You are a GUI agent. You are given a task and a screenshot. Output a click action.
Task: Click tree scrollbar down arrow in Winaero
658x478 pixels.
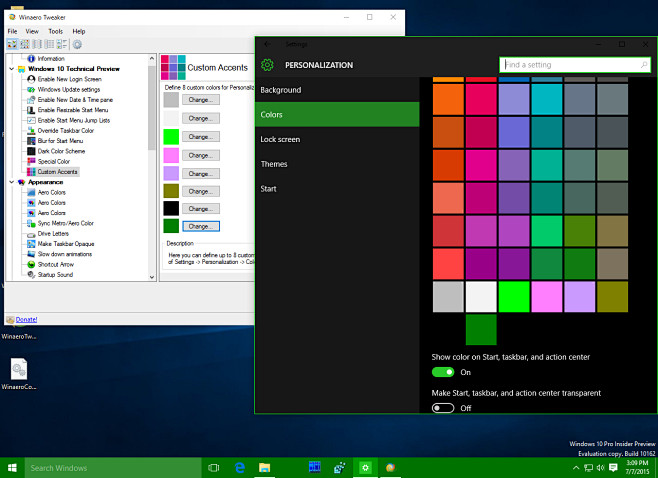pos(152,277)
